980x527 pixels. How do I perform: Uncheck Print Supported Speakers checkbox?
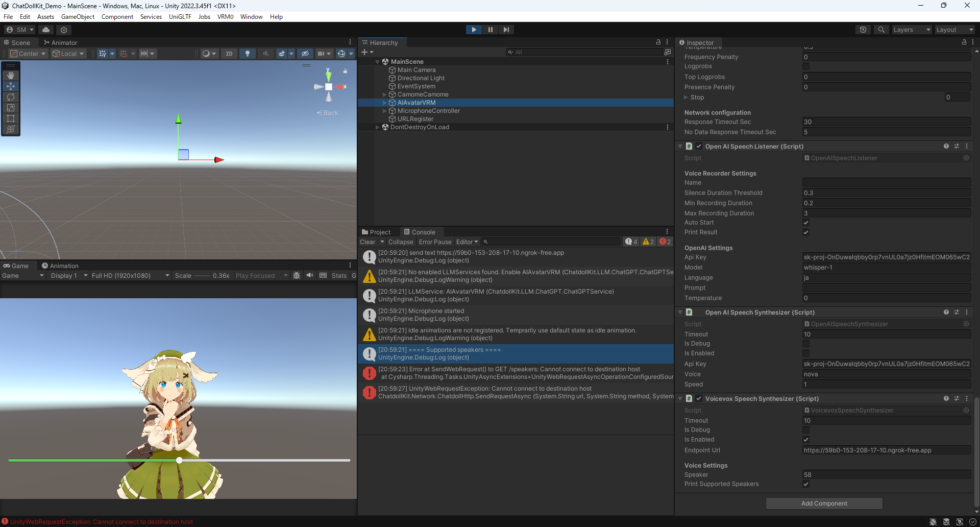pos(806,484)
